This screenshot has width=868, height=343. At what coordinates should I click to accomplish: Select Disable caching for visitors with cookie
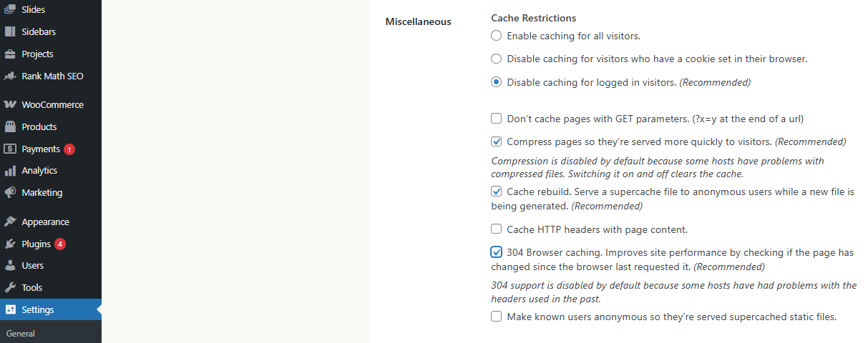497,59
